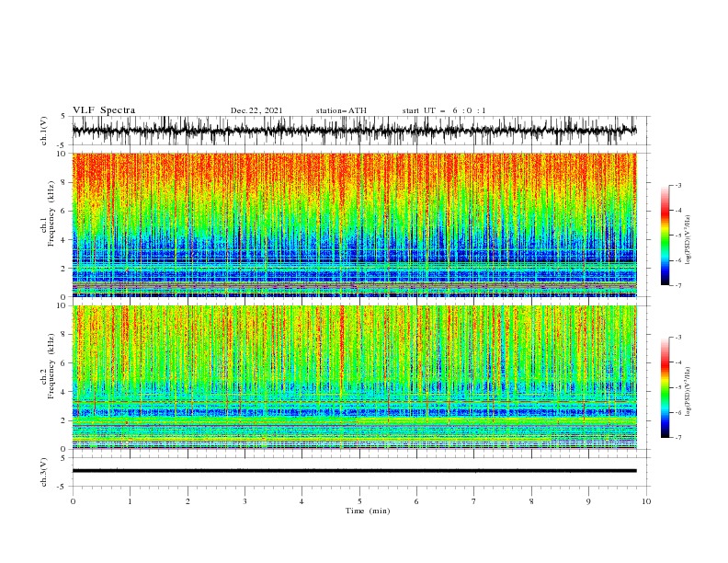The width and height of the screenshot is (728, 563).
Task: Click the "-4" tick on ch.2 colorbar
Action: point(677,362)
